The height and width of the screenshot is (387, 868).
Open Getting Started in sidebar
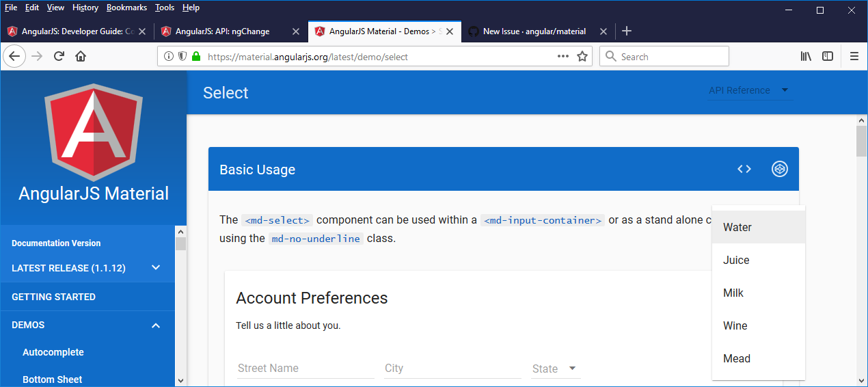[x=87, y=297]
